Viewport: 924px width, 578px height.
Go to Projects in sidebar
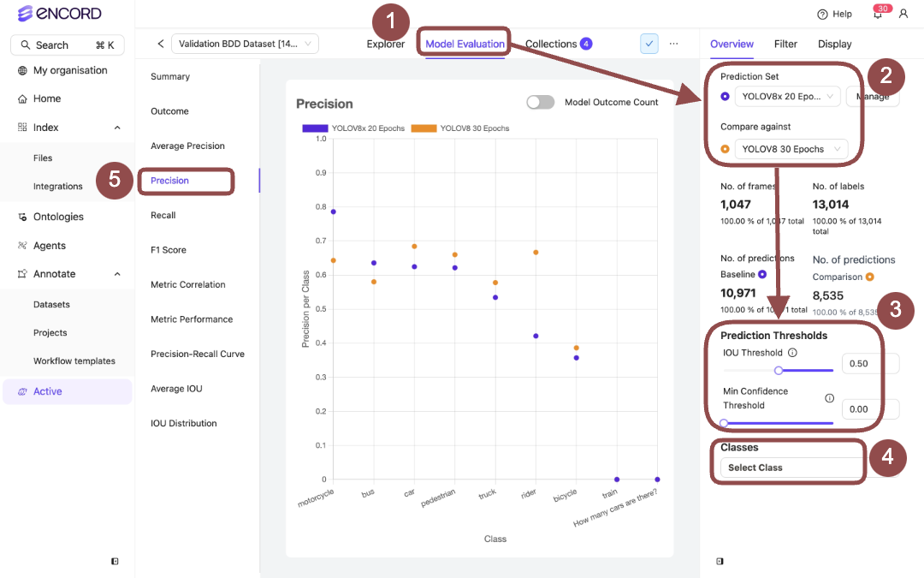point(50,332)
